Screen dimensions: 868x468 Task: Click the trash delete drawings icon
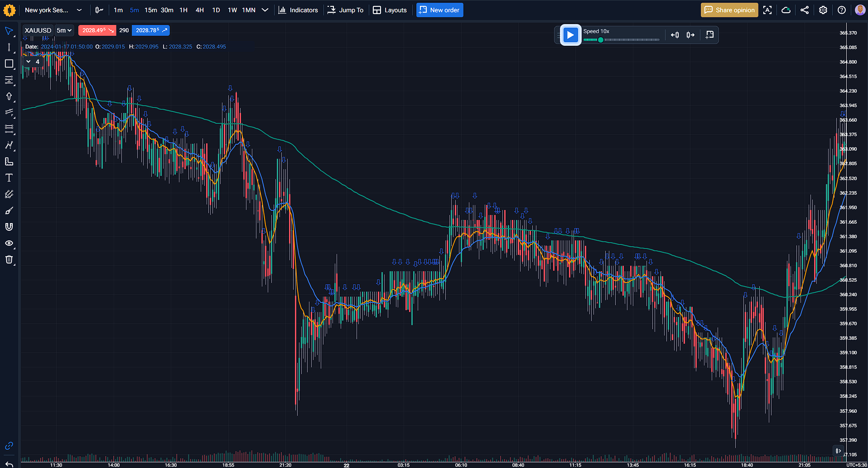tap(9, 259)
